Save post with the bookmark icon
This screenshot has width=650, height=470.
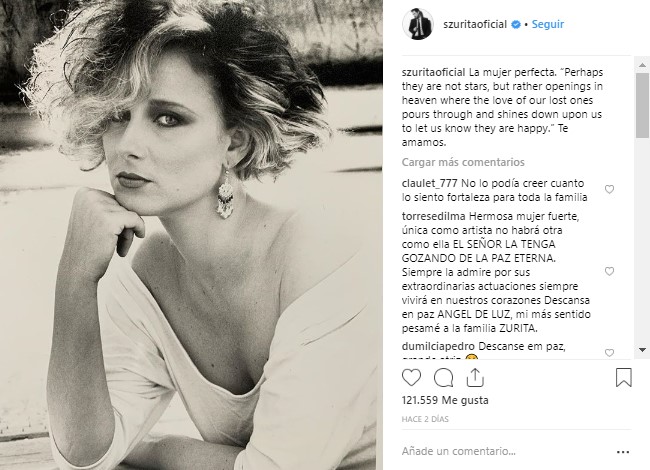tap(623, 378)
